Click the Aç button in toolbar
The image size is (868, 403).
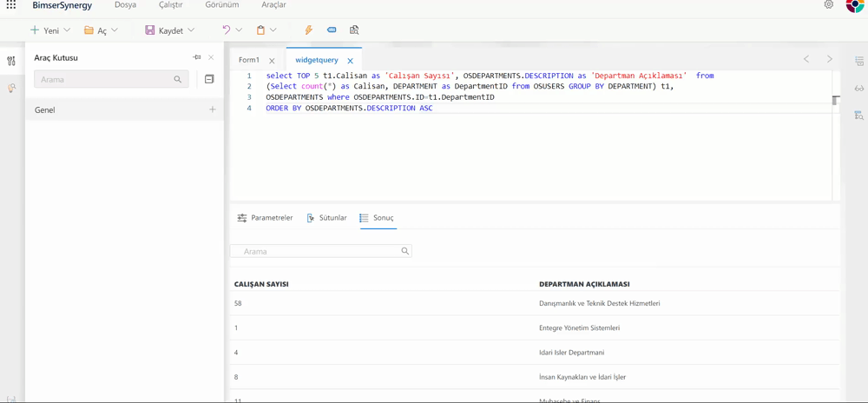point(95,30)
